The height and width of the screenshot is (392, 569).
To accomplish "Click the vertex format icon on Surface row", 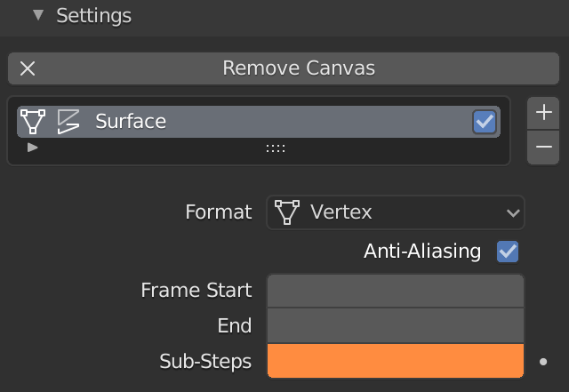I will pyautogui.click(x=33, y=121).
